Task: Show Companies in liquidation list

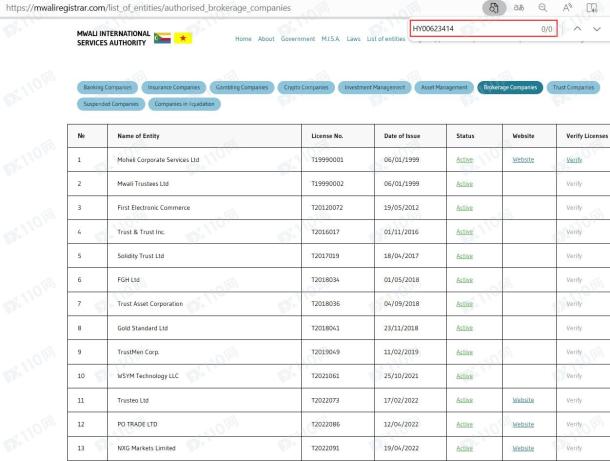Action: tap(184, 104)
